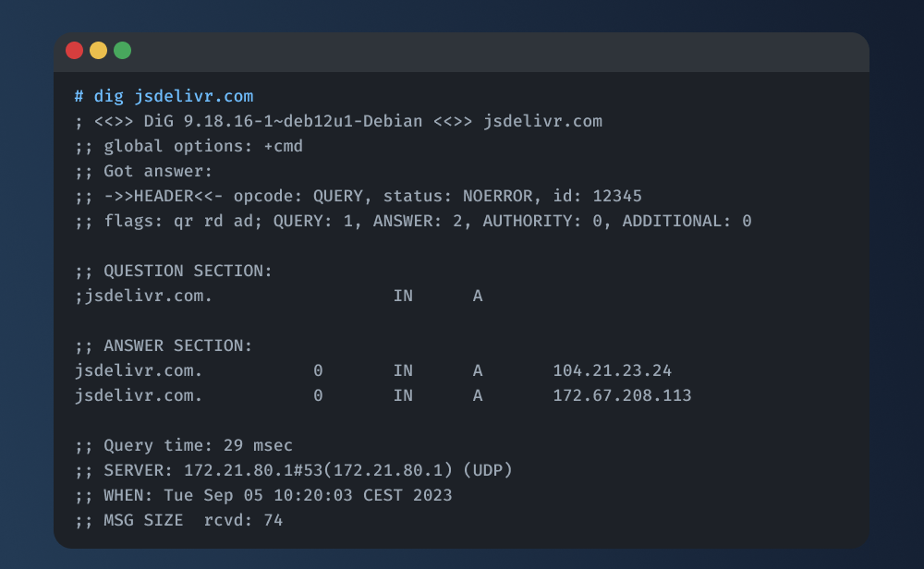924x569 pixels.
Task: Click the WHEN timestamp line
Action: (264, 495)
